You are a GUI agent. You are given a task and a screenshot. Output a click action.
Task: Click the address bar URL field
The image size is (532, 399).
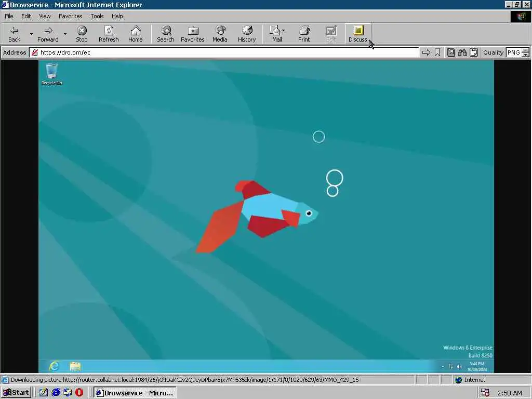[224, 52]
